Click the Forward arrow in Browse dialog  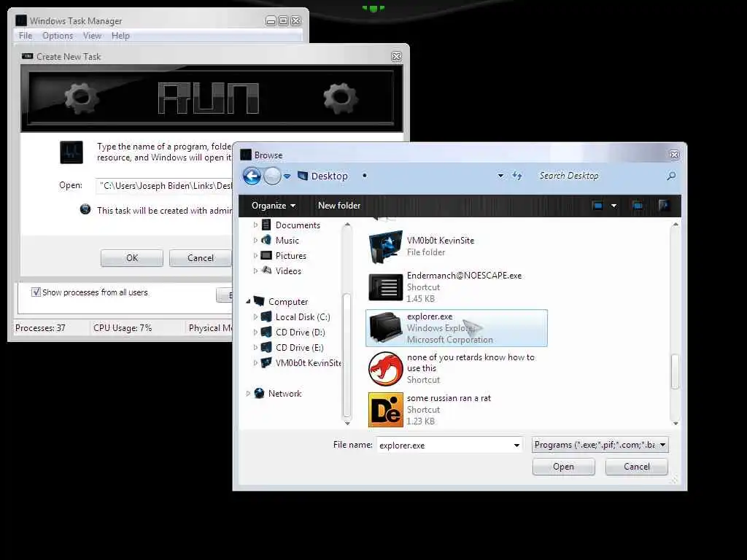tap(272, 176)
